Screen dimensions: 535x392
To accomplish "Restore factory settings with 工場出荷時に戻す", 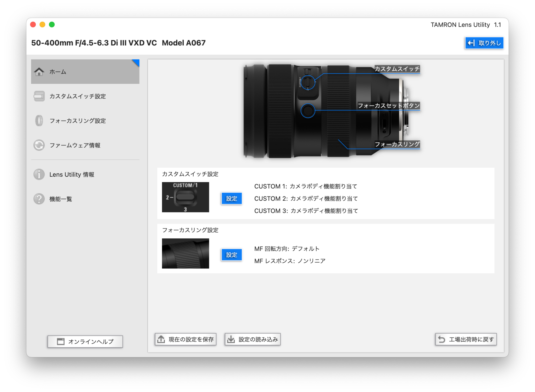I will click(x=466, y=339).
